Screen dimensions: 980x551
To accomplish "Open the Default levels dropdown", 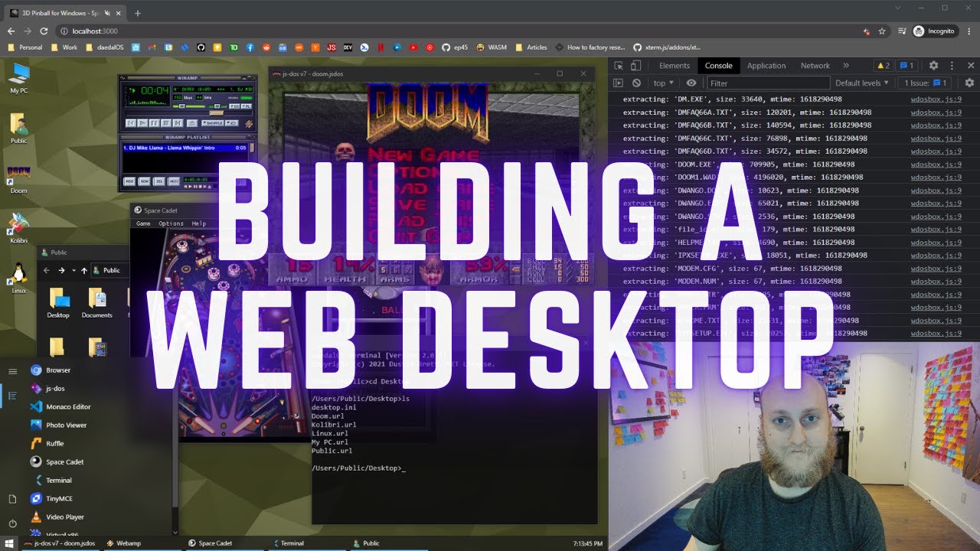I will coord(862,83).
